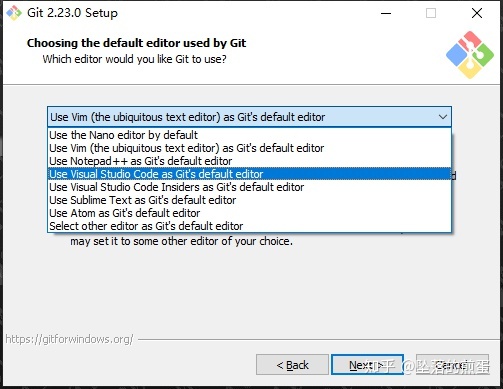The width and height of the screenshot is (503, 389).
Task: Click "Which editor would you like Git to use?"
Action: coord(134,59)
